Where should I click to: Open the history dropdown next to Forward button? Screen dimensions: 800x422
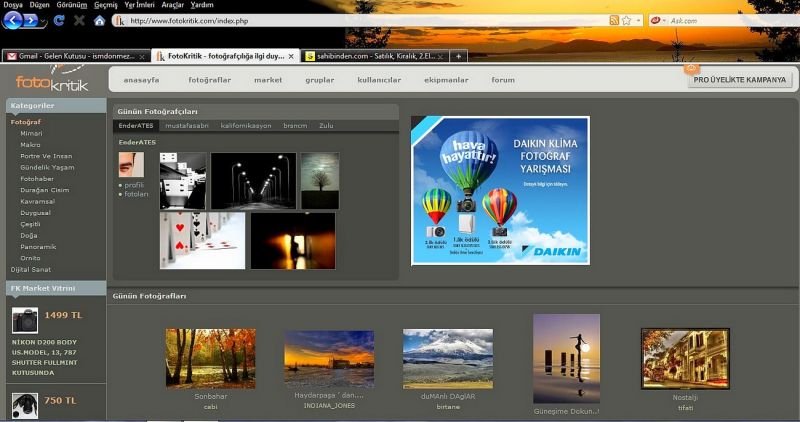[43, 21]
